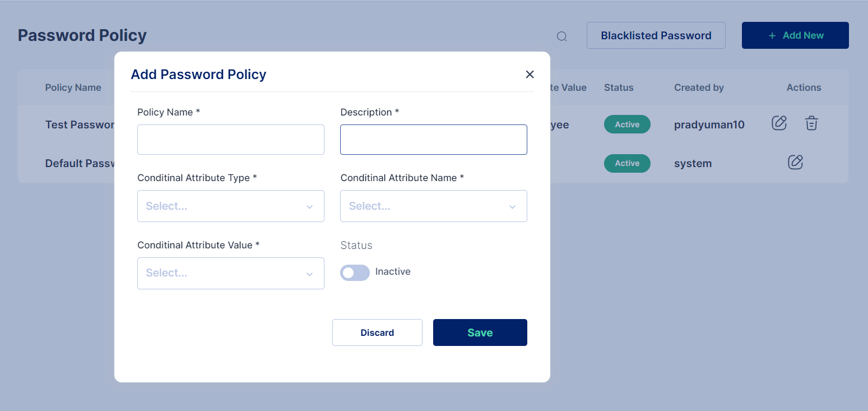Close the Add Password Policy dialog
The width and height of the screenshot is (868, 411).
click(530, 75)
